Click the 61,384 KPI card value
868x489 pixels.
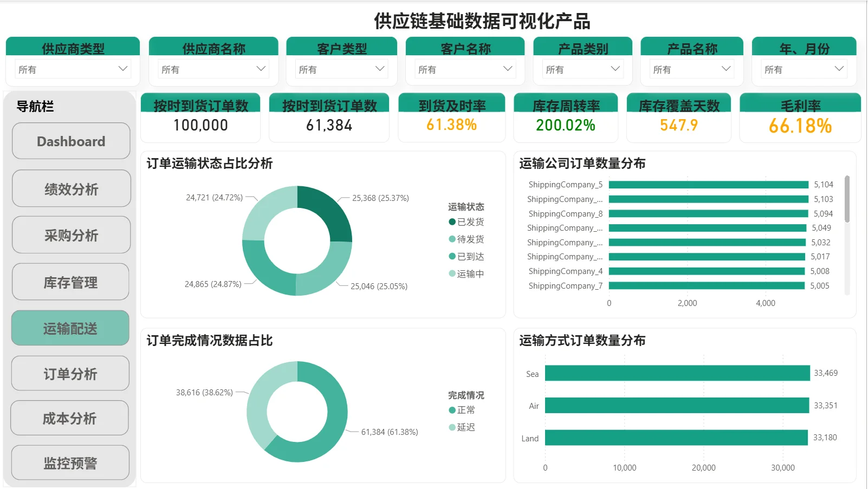(329, 125)
